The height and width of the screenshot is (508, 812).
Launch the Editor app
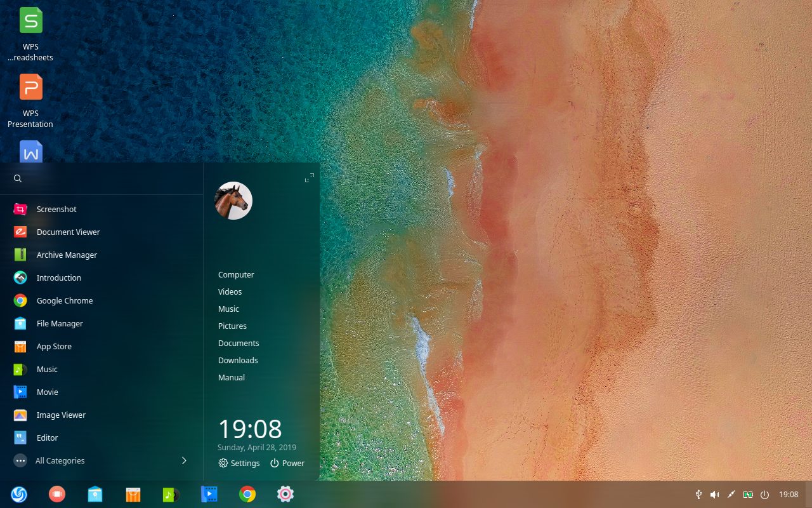click(47, 438)
